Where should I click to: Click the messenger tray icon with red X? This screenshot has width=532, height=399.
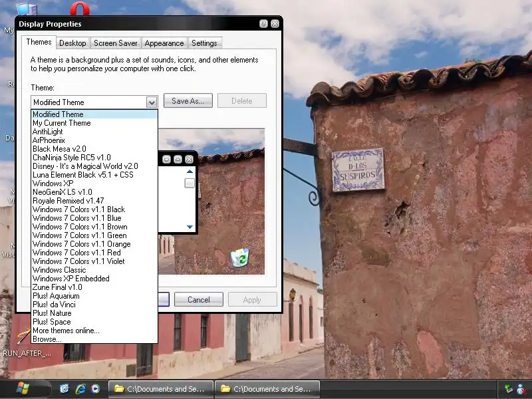click(x=521, y=389)
